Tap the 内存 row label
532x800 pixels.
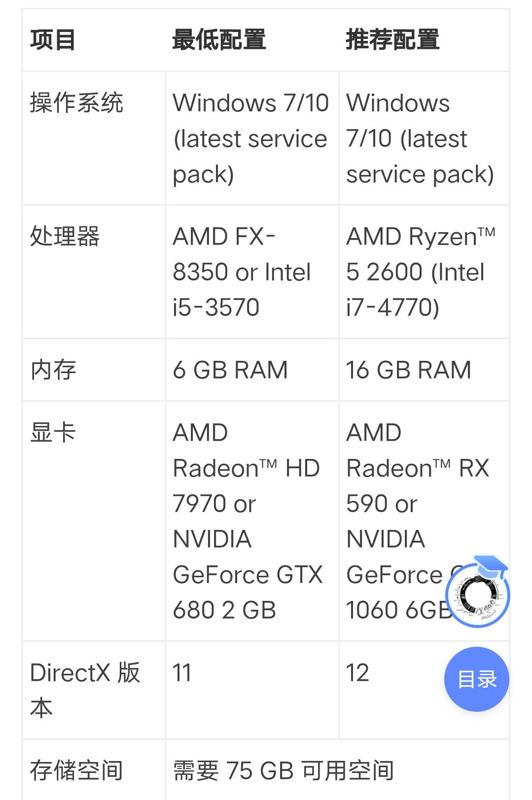[53, 370]
